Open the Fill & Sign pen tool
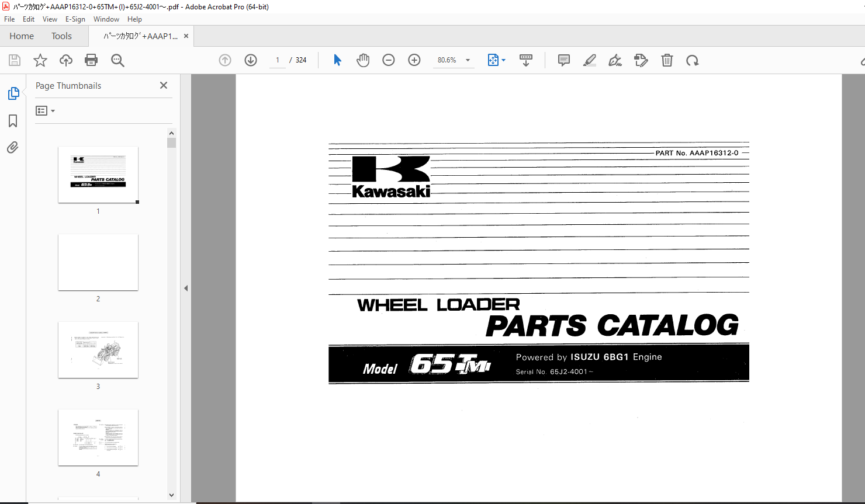865x504 pixels. (615, 60)
